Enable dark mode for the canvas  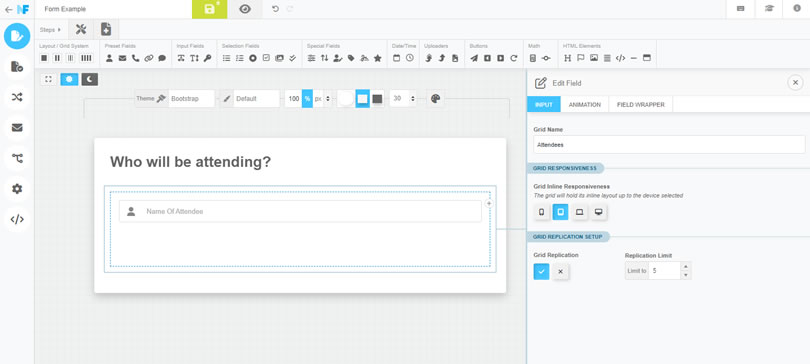coord(89,79)
